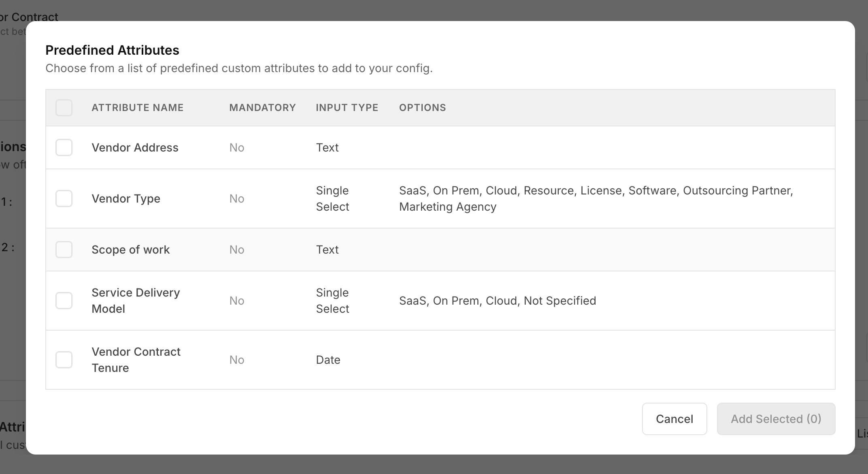Click the Cancel button
Image resolution: width=868 pixels, height=474 pixels.
[674, 419]
